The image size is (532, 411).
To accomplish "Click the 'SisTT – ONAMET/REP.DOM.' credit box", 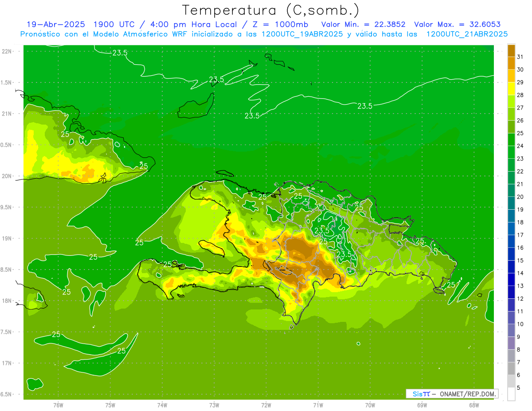I will pyautogui.click(x=452, y=394).
